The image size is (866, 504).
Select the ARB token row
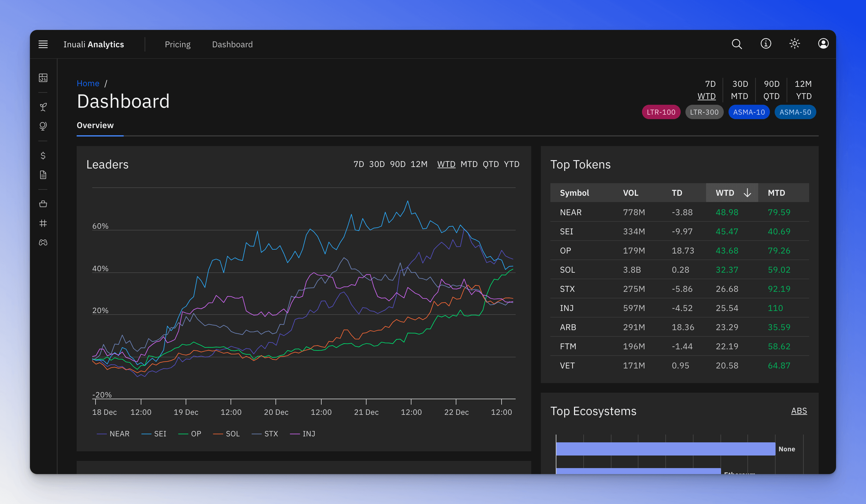tap(679, 327)
